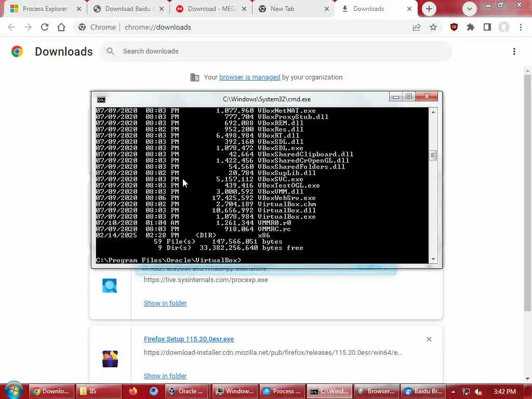532x399 pixels.
Task: Click the Downloads page vertical scrollbar
Action: pyautogui.click(x=527, y=192)
